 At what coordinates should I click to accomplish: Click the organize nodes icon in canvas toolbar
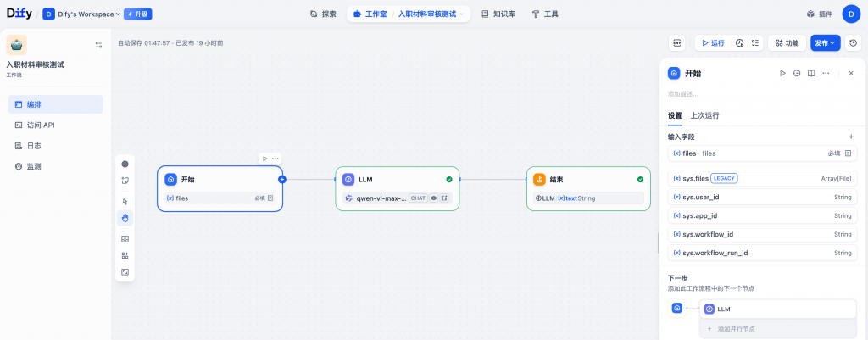point(125,255)
